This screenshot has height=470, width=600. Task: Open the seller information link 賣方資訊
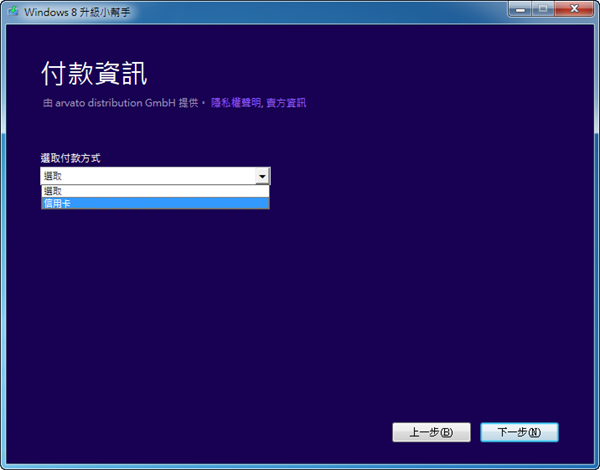pyautogui.click(x=286, y=103)
